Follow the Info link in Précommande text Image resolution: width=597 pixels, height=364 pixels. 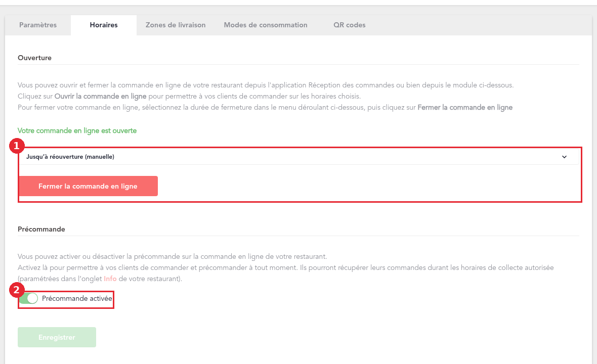click(x=110, y=279)
